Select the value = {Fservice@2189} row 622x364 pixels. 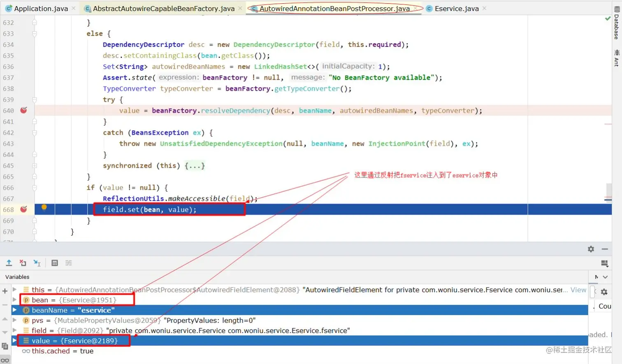pyautogui.click(x=299, y=341)
